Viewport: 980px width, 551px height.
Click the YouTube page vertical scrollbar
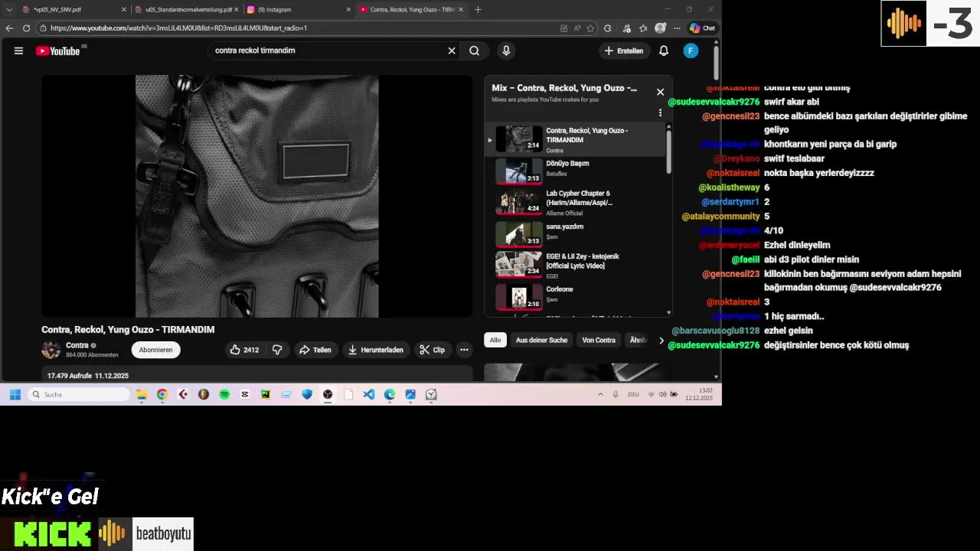716,64
